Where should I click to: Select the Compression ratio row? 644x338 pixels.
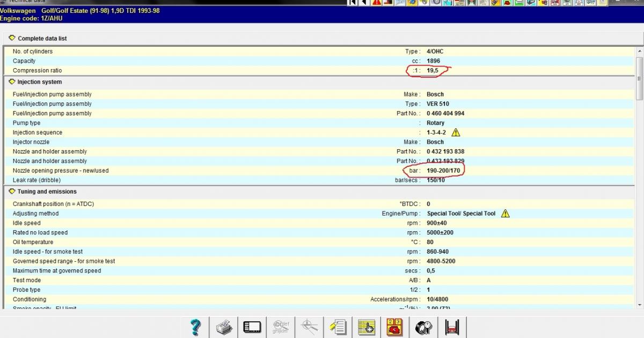(x=38, y=71)
